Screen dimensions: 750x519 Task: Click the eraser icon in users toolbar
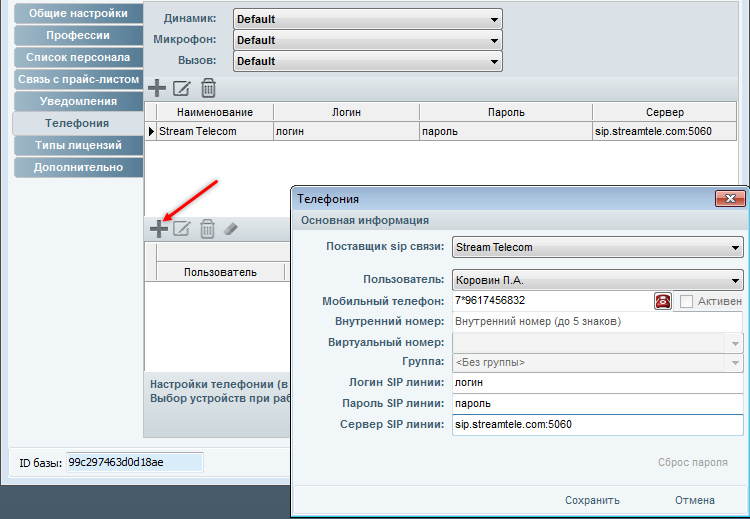(x=231, y=229)
